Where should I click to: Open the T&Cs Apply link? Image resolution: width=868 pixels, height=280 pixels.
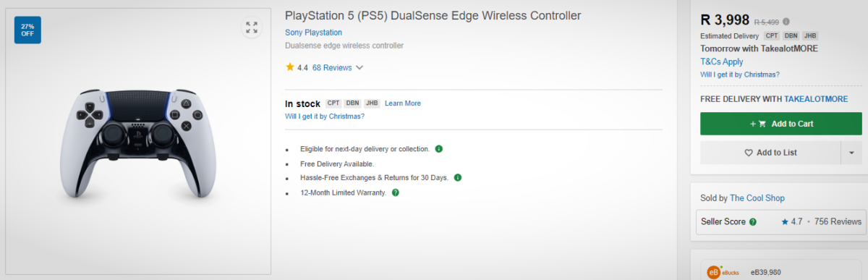(x=722, y=62)
